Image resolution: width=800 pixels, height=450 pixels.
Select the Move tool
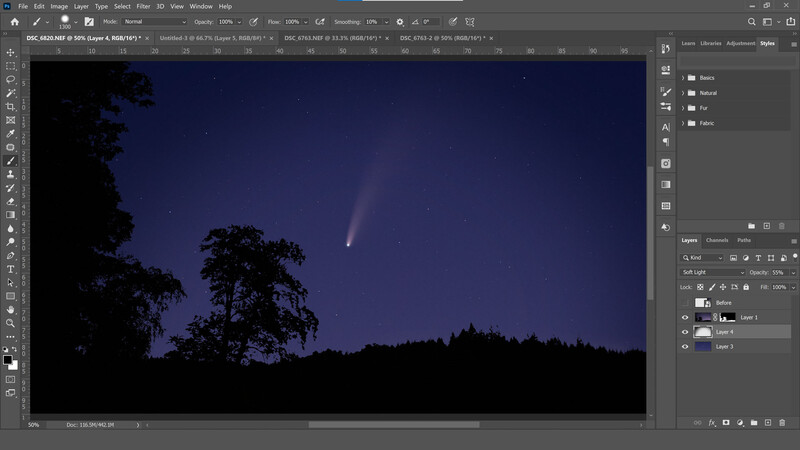click(10, 53)
